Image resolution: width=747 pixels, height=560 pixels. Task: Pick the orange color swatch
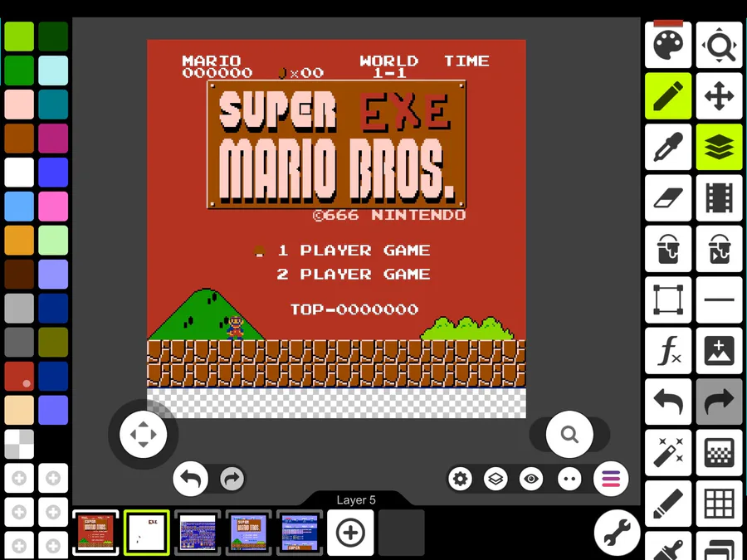click(x=19, y=240)
